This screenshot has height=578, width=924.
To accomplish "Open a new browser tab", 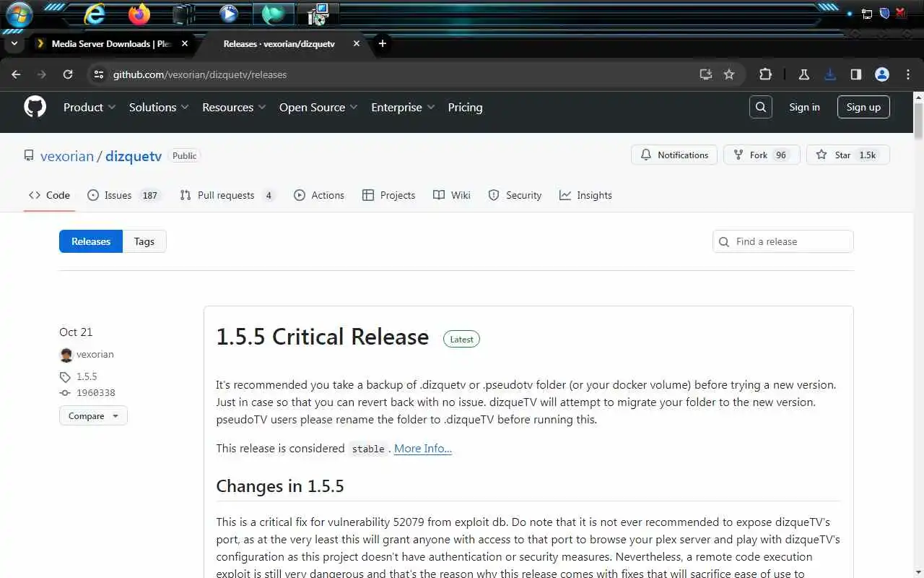I will click(383, 43).
